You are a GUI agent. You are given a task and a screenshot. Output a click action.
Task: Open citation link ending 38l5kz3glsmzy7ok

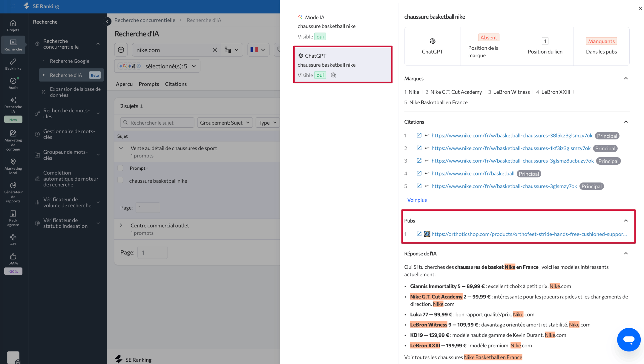(512, 135)
